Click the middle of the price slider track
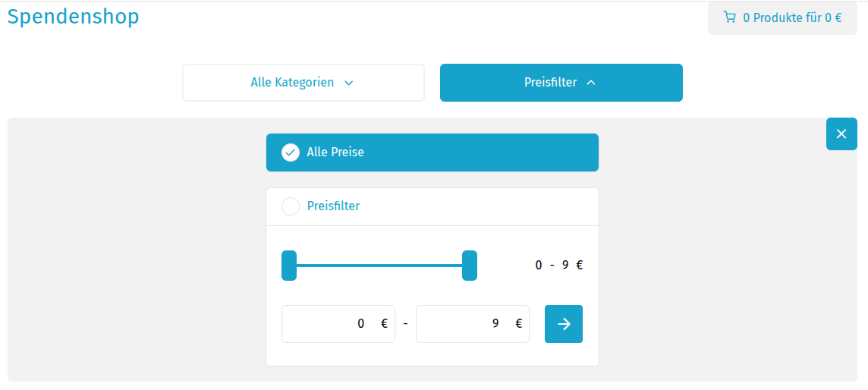Image resolution: width=868 pixels, height=390 pixels. click(x=379, y=266)
